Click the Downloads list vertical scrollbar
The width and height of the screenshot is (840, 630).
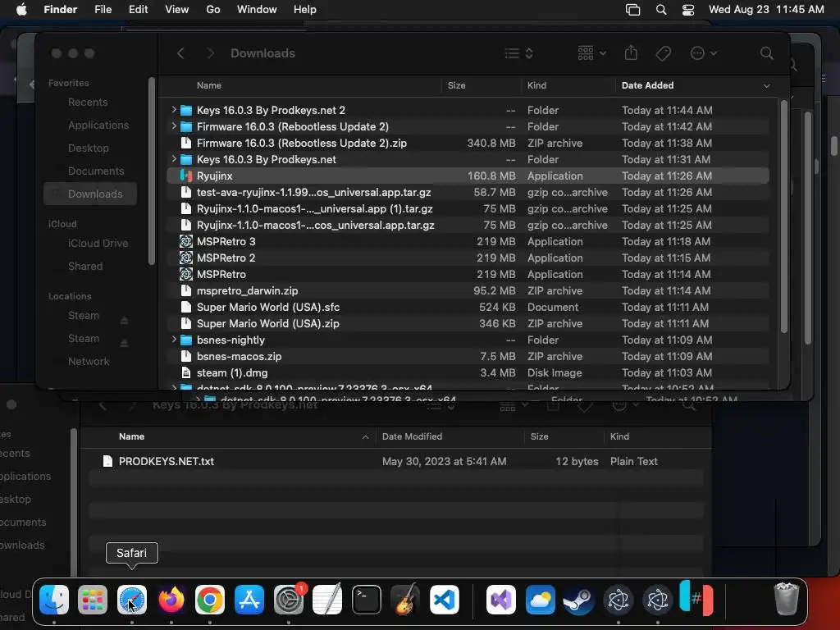[x=783, y=217]
